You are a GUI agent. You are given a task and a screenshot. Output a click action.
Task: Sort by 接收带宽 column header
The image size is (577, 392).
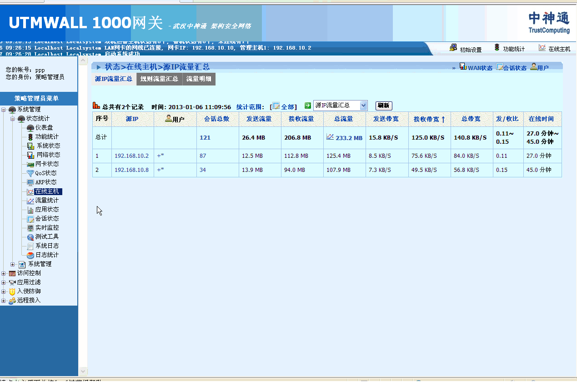point(429,119)
